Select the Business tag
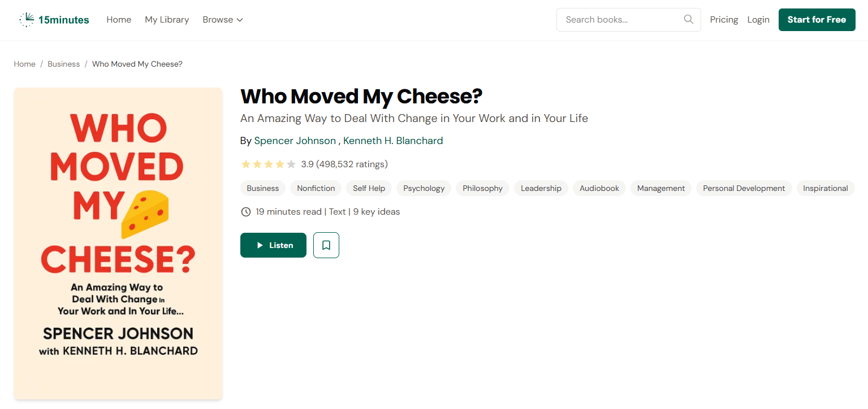This screenshot has height=409, width=868. pyautogui.click(x=263, y=188)
